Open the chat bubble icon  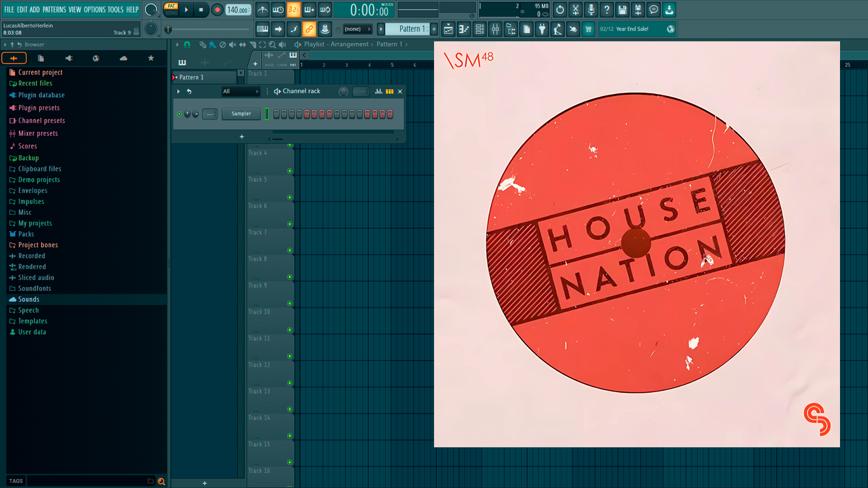[x=653, y=10]
